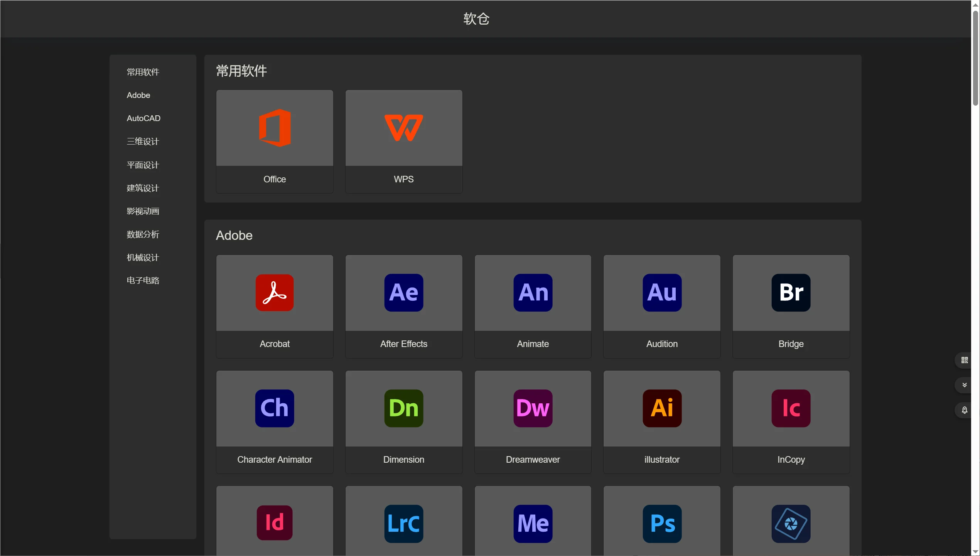The image size is (980, 556).
Task: Click the Dimension card label
Action: pos(404,460)
